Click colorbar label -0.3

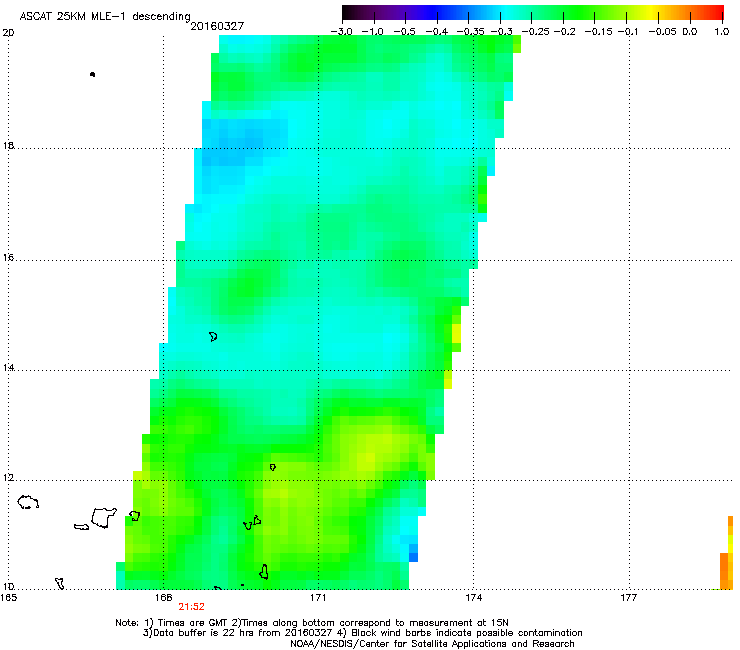coord(501,32)
